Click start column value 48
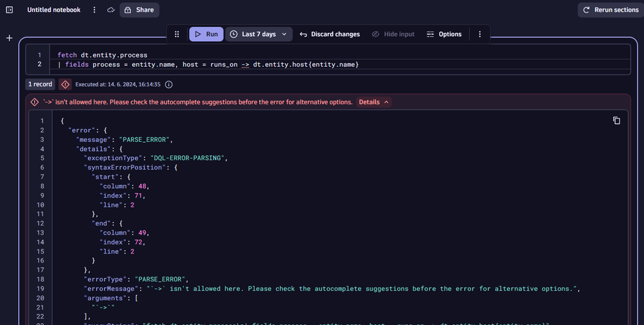The height and width of the screenshot is (325, 644). [142, 186]
